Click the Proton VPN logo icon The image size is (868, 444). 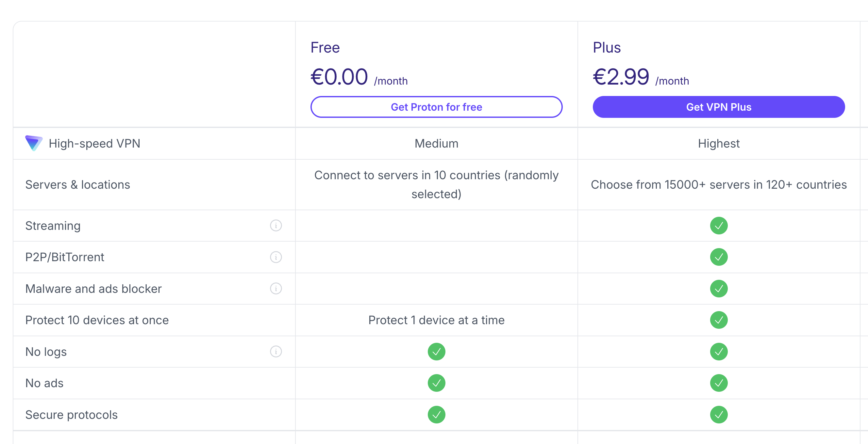tap(34, 143)
